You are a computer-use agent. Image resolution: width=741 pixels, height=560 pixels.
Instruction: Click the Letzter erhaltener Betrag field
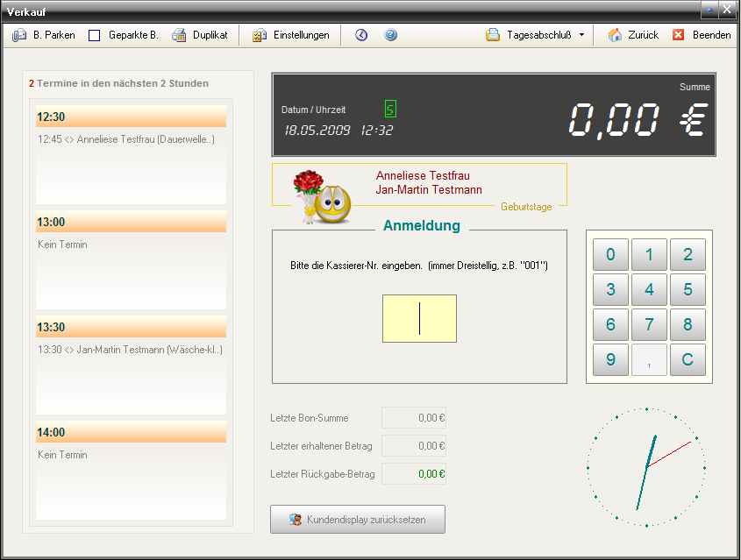(x=414, y=446)
